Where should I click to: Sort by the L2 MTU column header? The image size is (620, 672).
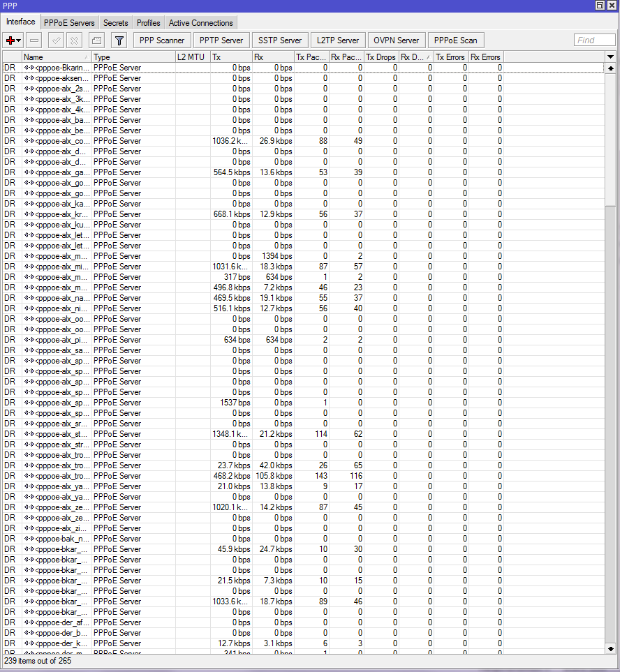click(x=193, y=57)
